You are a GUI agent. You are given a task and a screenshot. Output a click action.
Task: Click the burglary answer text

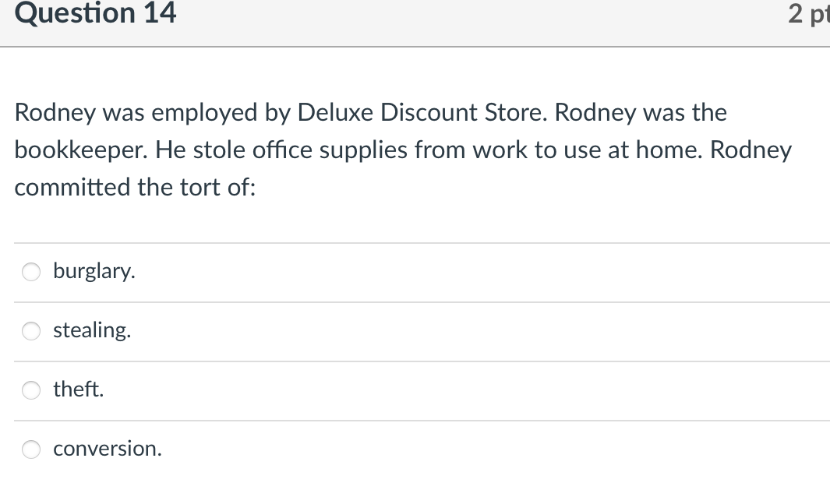[94, 272]
